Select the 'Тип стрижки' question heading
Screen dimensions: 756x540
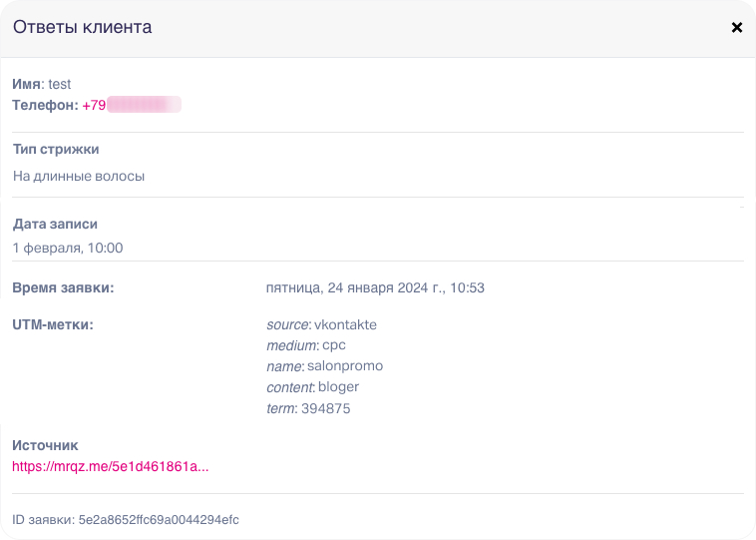pyautogui.click(x=56, y=150)
